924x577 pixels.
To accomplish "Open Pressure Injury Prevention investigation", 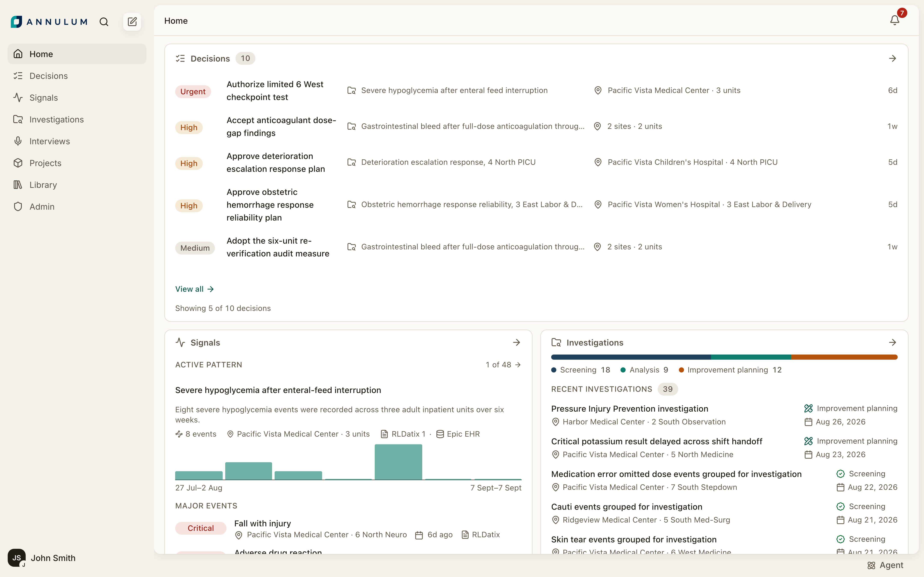I will 629,409.
